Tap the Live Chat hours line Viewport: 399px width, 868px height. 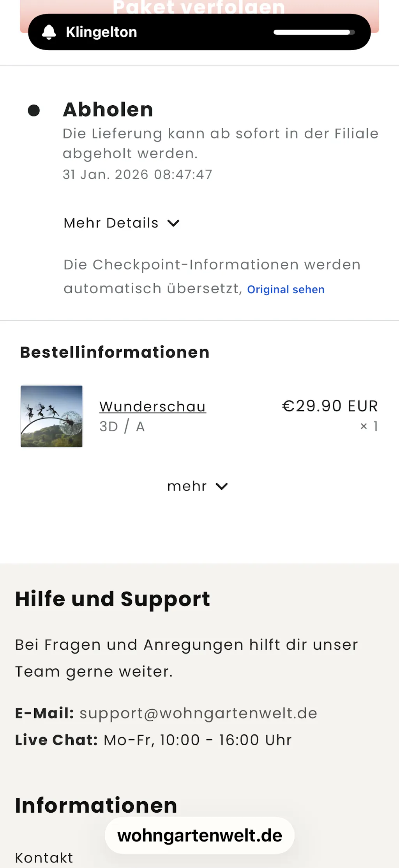(153, 740)
